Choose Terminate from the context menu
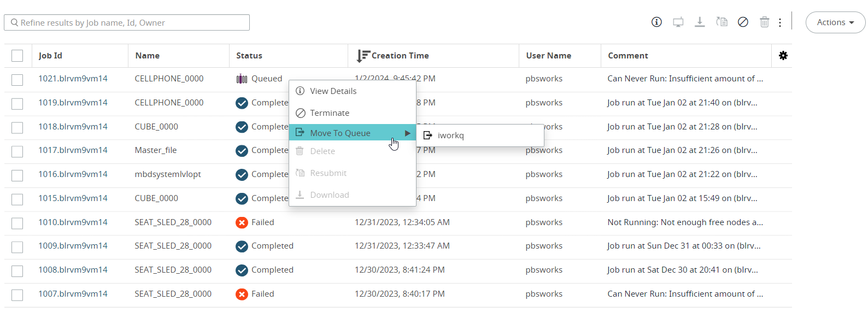Image resolution: width=868 pixels, height=324 pixels. [x=329, y=113]
